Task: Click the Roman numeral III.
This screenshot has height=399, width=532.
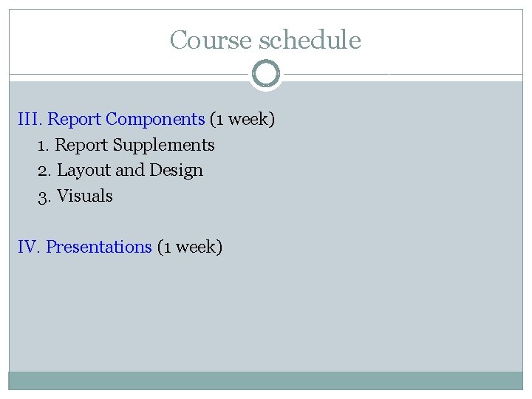Action: tap(30, 119)
